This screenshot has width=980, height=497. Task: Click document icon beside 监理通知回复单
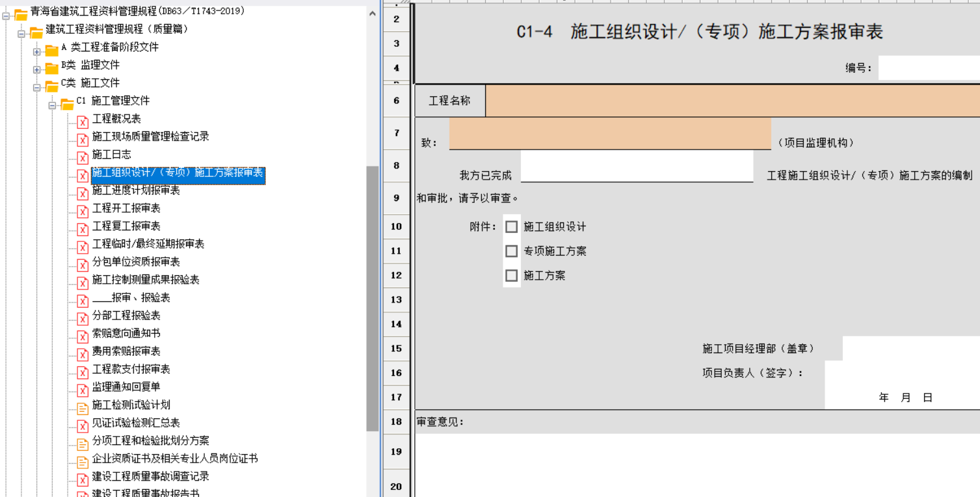[83, 390]
